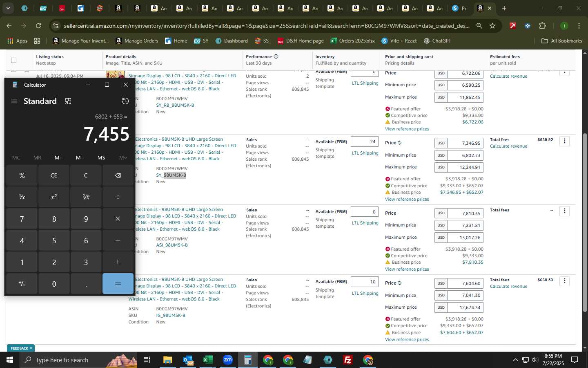Open Windows Start menu
Screen dimensions: 588x368
[9, 360]
